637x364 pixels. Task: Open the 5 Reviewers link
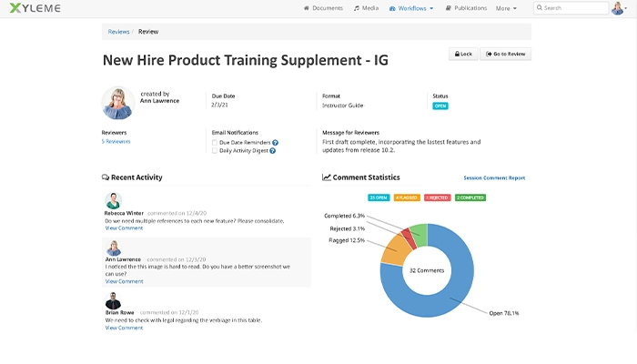click(116, 142)
